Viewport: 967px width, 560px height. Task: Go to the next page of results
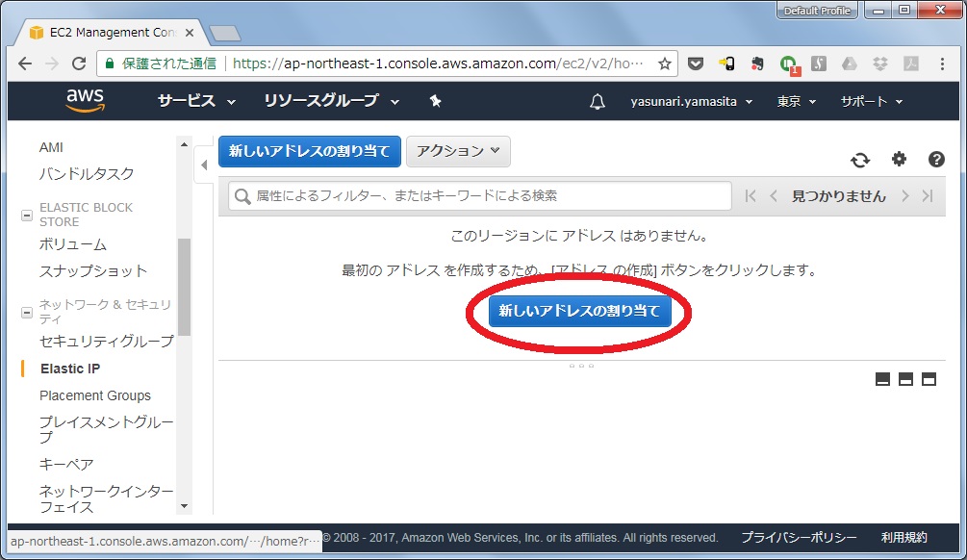pos(904,196)
